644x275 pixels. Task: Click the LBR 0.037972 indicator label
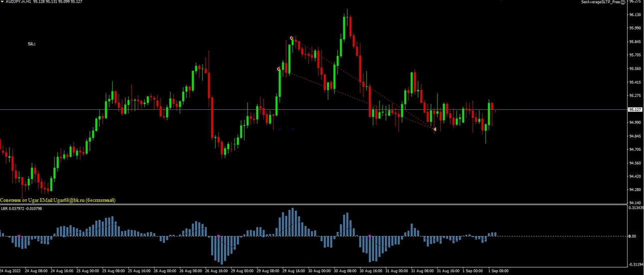click(x=21, y=208)
